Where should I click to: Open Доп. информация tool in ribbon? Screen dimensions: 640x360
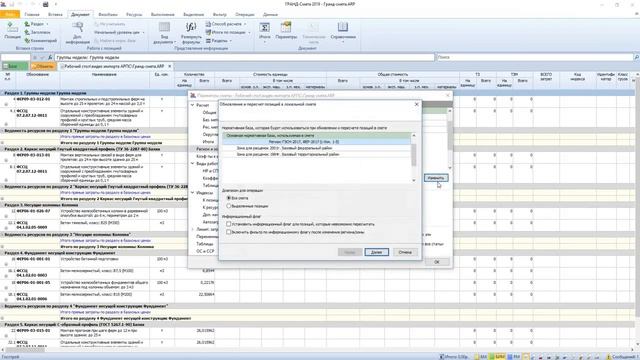pos(78,33)
